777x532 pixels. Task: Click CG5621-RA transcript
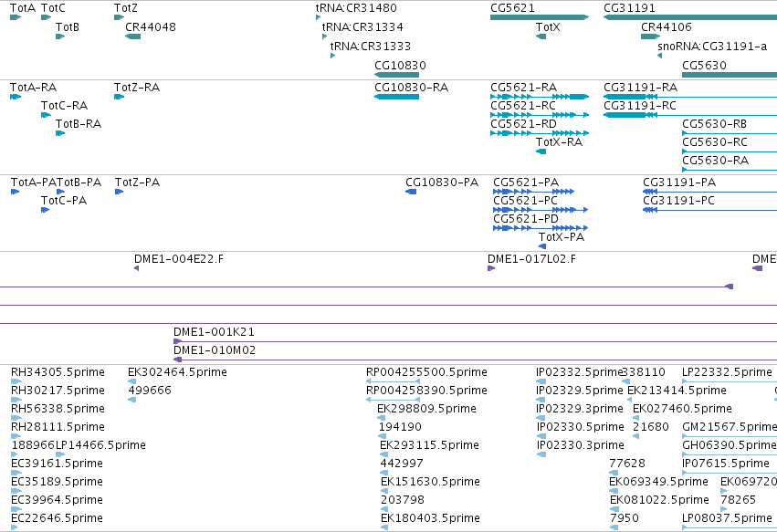pos(540,97)
